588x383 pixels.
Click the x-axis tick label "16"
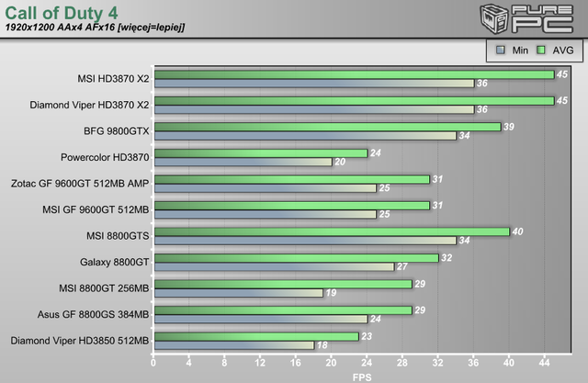pyautogui.click(x=296, y=363)
